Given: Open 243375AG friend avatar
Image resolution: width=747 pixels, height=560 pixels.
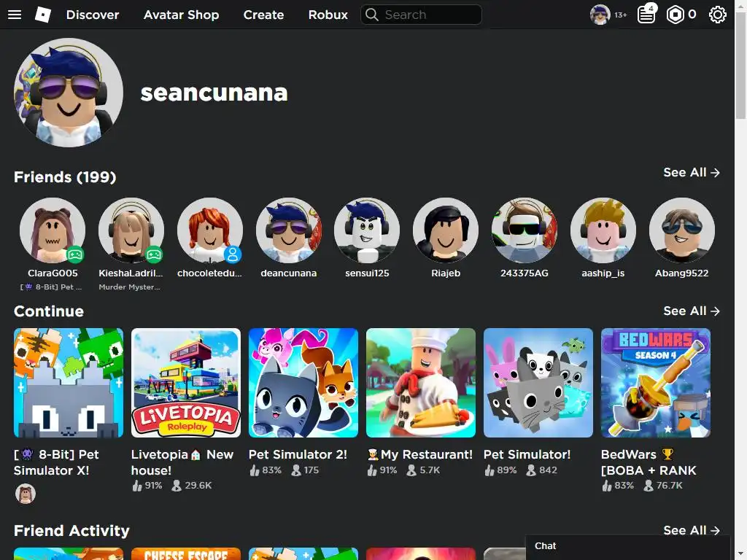Looking at the screenshot, I should pyautogui.click(x=525, y=230).
